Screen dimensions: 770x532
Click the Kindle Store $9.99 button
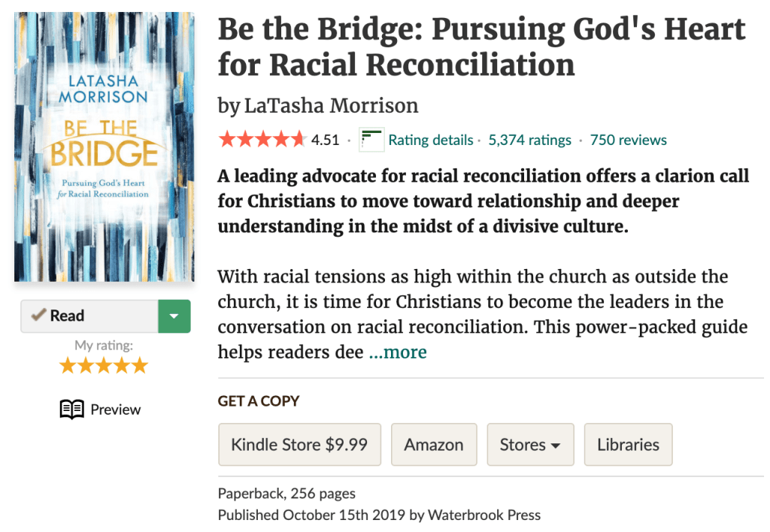(299, 445)
